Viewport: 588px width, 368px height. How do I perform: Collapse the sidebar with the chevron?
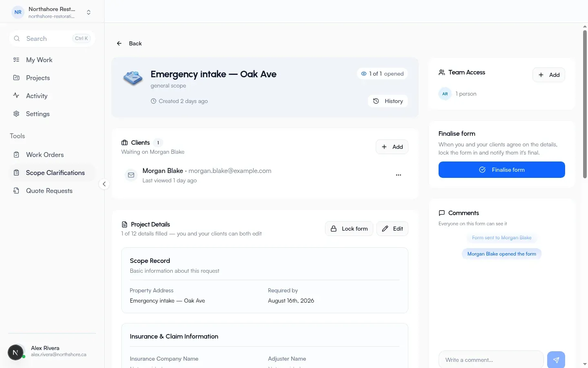pos(104,184)
